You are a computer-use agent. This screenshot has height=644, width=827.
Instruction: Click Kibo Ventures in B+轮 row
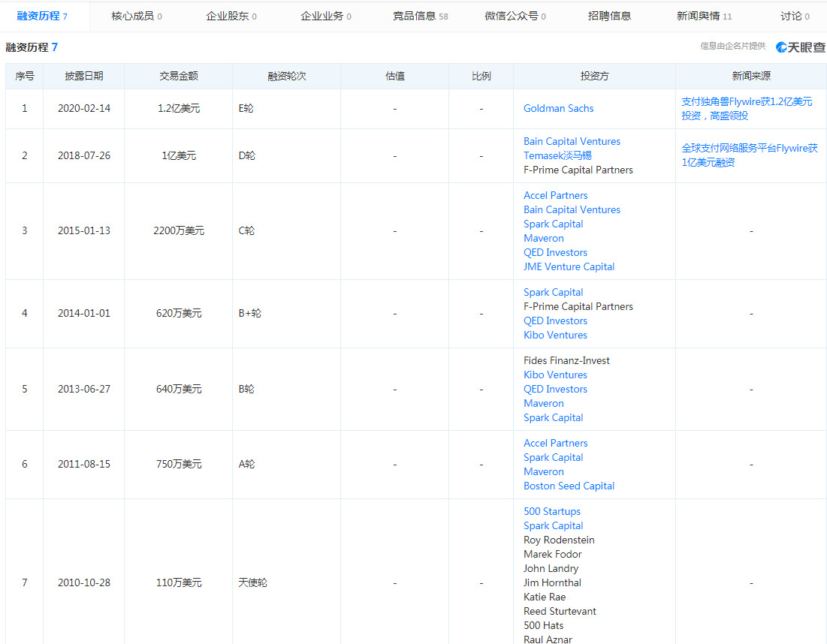coord(555,336)
